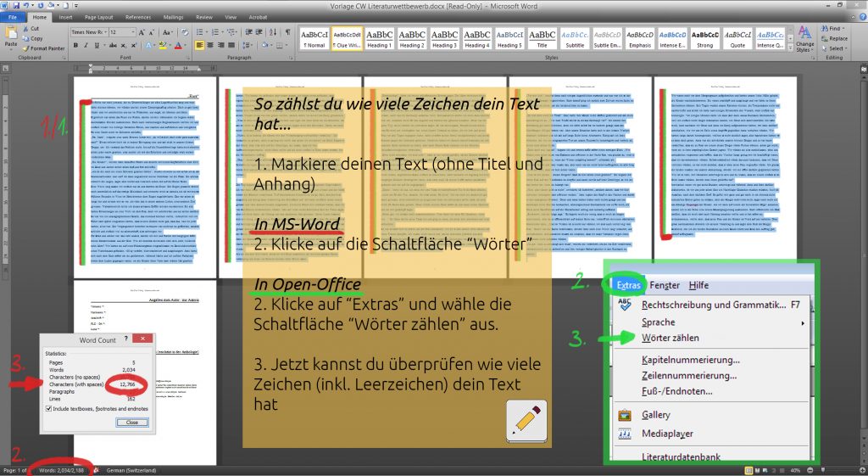Click the show paragraph marks (¶) icon
The width and height of the screenshot is (868, 476).
[x=287, y=31]
